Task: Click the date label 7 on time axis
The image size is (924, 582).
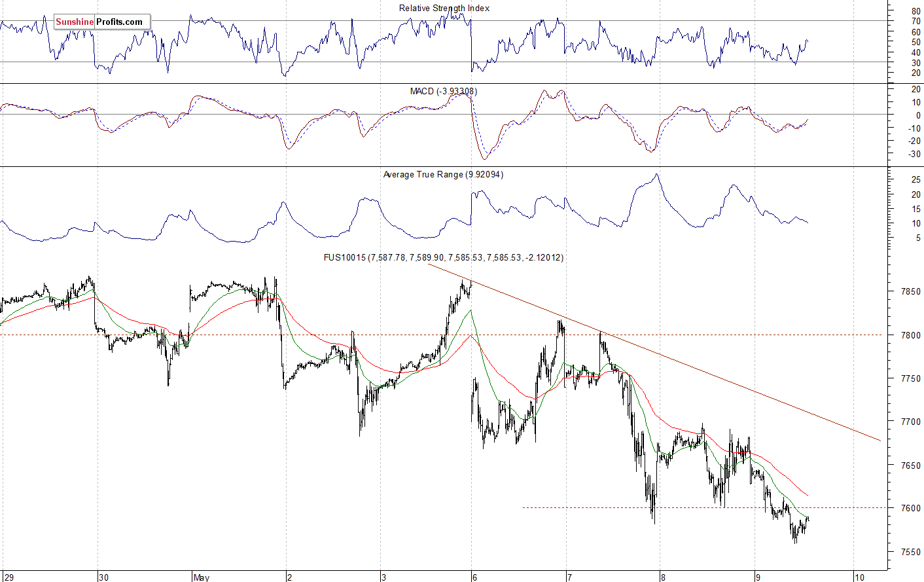Action: pyautogui.click(x=569, y=577)
